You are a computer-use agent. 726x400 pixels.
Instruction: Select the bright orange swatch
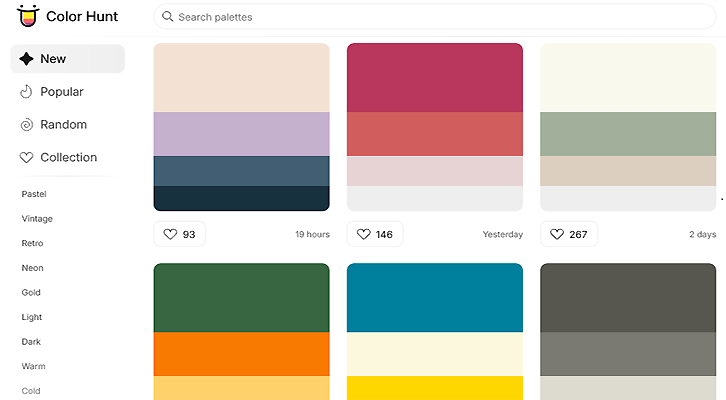pos(242,354)
